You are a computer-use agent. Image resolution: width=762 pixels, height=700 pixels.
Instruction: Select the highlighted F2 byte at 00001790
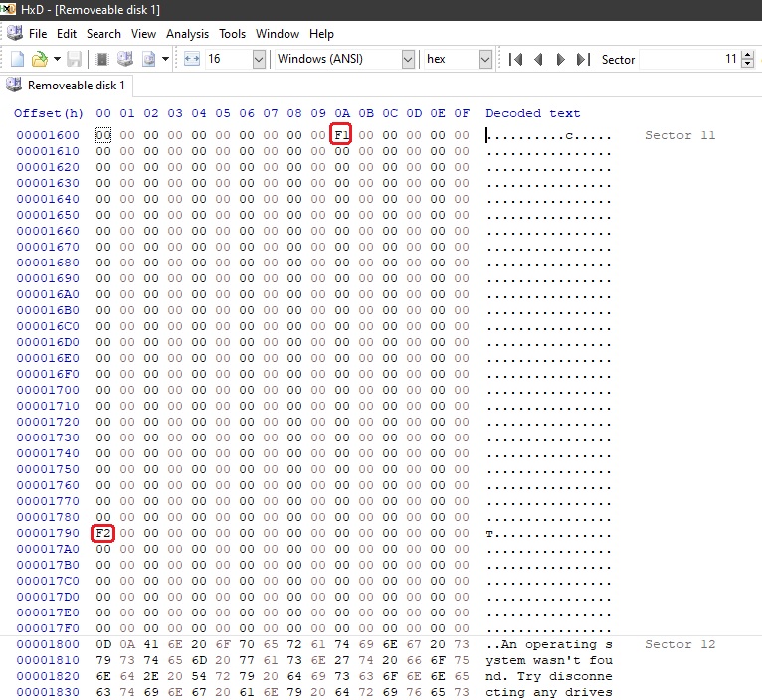pos(103,533)
